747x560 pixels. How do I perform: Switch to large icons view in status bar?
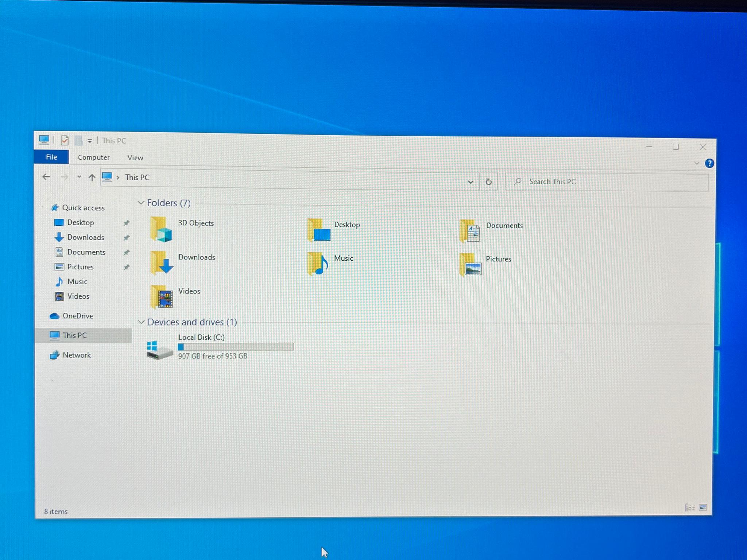[x=703, y=507]
